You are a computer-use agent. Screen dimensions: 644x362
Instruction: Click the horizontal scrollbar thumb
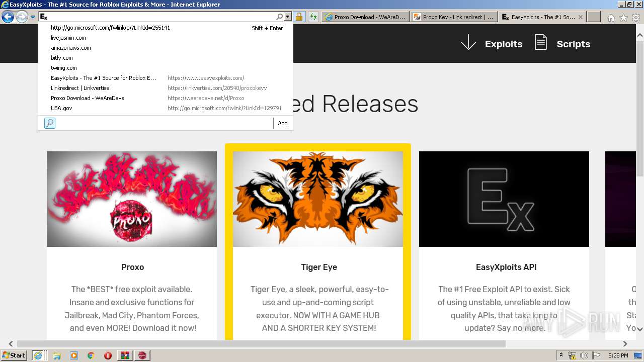pyautogui.click(x=261, y=344)
